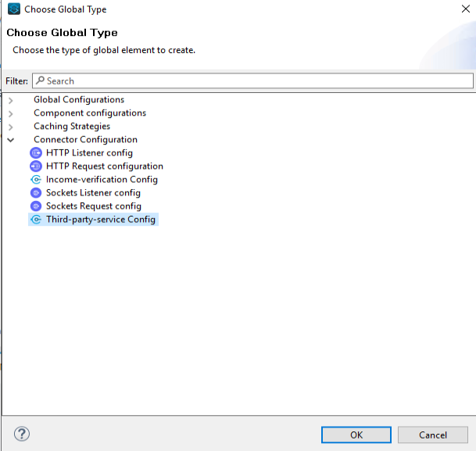Select HTTP Listener config entry

[89, 152]
